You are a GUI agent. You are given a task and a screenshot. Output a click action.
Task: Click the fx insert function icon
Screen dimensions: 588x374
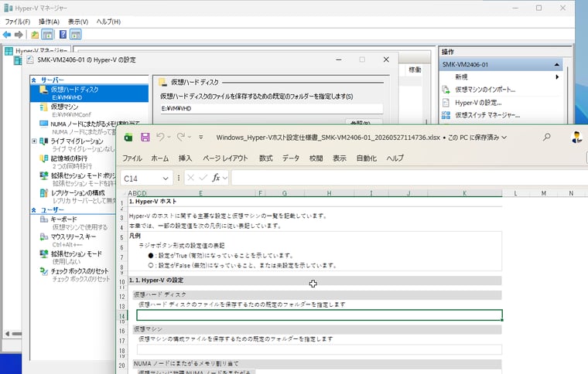[x=216, y=178]
